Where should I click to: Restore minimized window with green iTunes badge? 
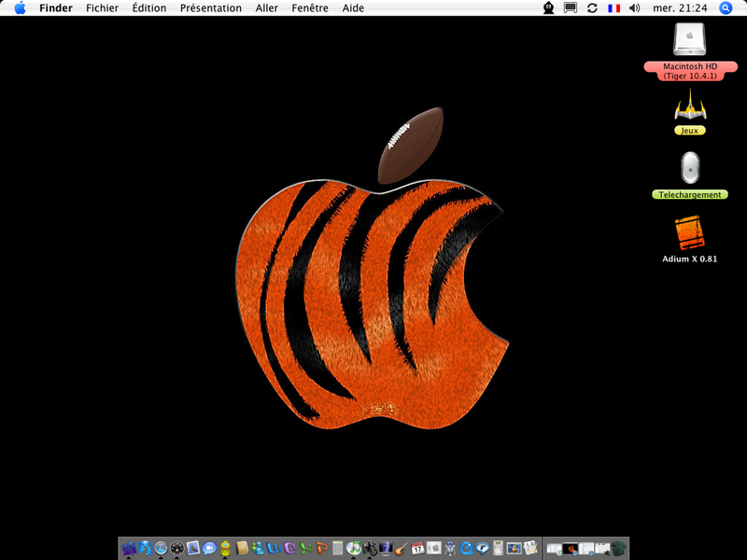(x=554, y=549)
